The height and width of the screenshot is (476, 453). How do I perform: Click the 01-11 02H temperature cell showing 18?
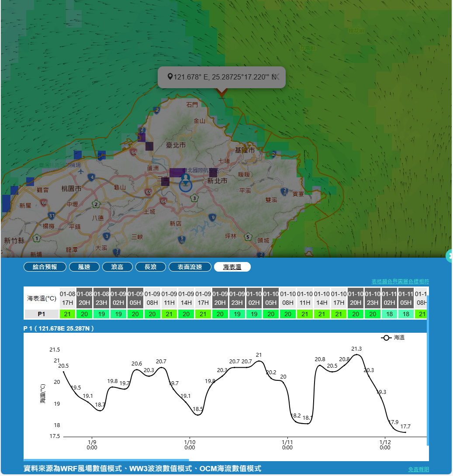pos(389,314)
